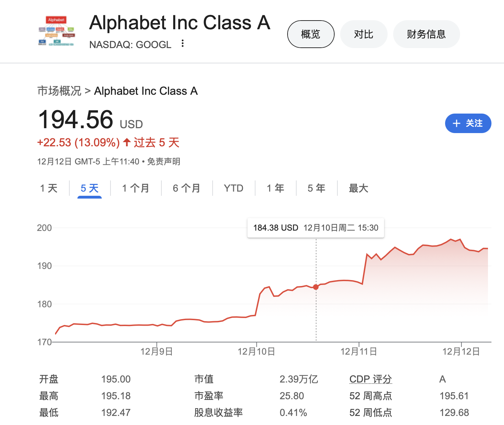Switch chart to 1年 range
504x425 pixels.
[275, 188]
